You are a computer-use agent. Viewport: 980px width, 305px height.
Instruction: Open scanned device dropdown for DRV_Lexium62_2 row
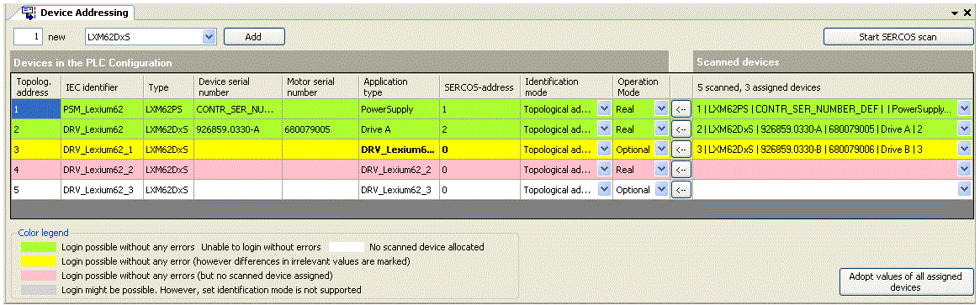(x=964, y=170)
